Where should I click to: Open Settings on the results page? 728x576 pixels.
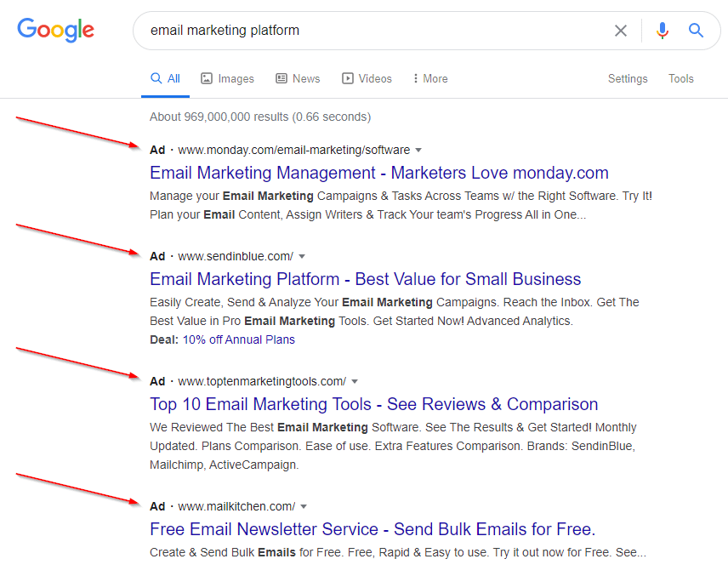coord(628,78)
